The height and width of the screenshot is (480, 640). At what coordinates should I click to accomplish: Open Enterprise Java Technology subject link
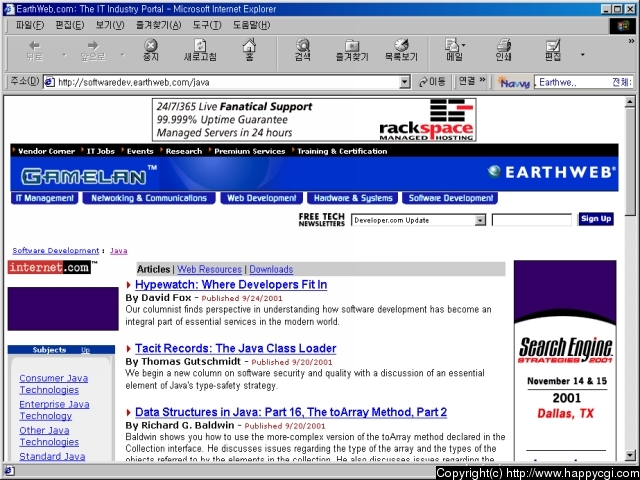tap(54, 410)
